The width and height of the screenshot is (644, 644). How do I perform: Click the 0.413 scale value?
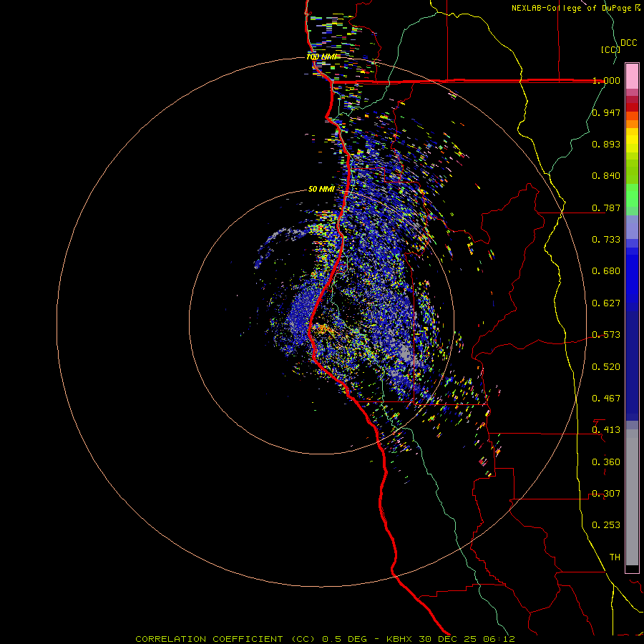click(606, 430)
